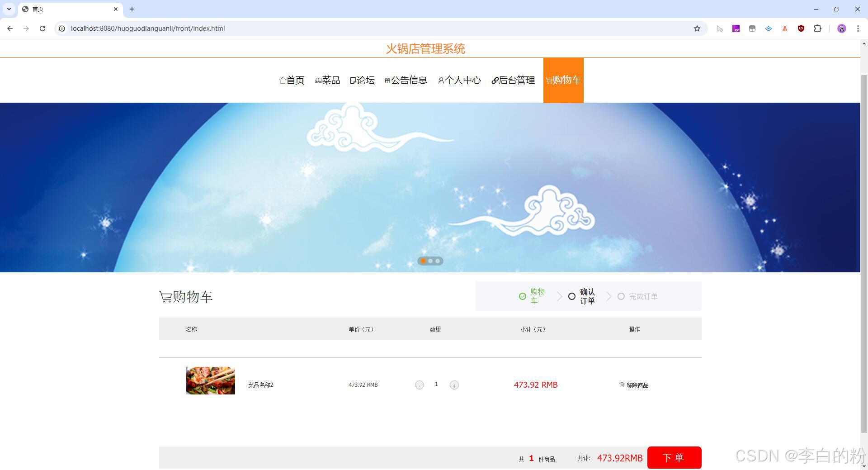The width and height of the screenshot is (868, 470).
Task: Bookmark this page with the star icon
Action: (697, 28)
